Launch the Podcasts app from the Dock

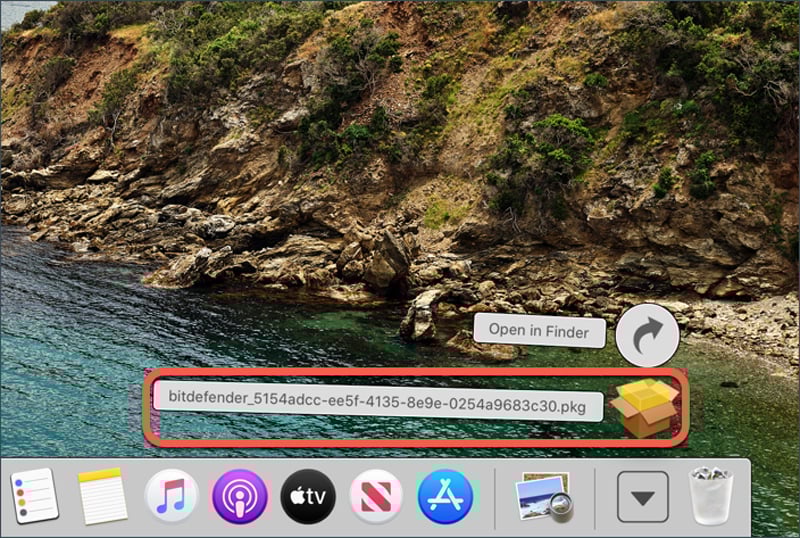pos(240,497)
